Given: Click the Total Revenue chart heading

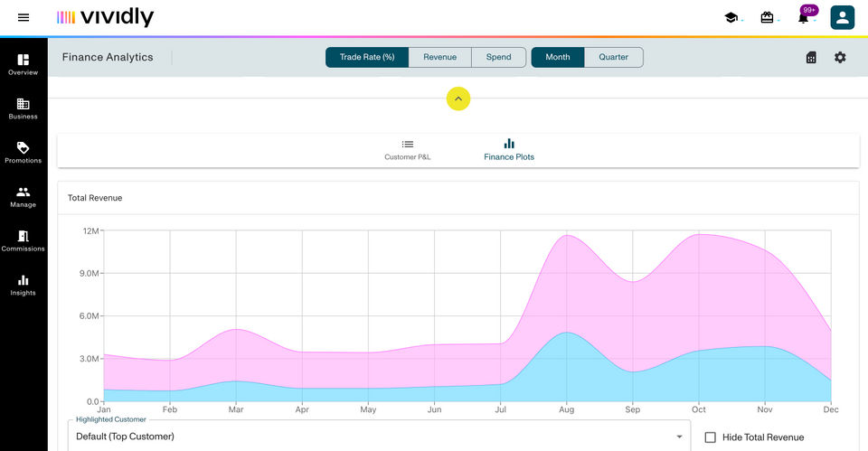Looking at the screenshot, I should 95,198.
